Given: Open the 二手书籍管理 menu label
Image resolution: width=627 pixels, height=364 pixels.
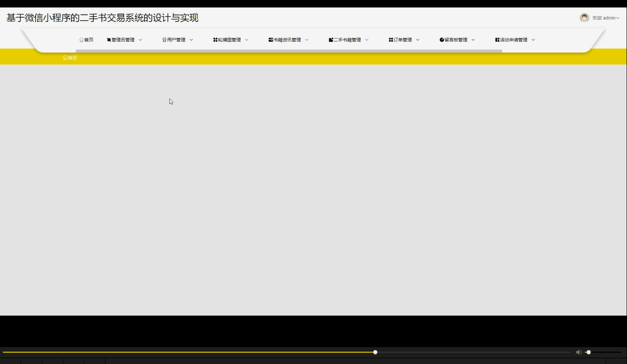Looking at the screenshot, I should (x=347, y=40).
